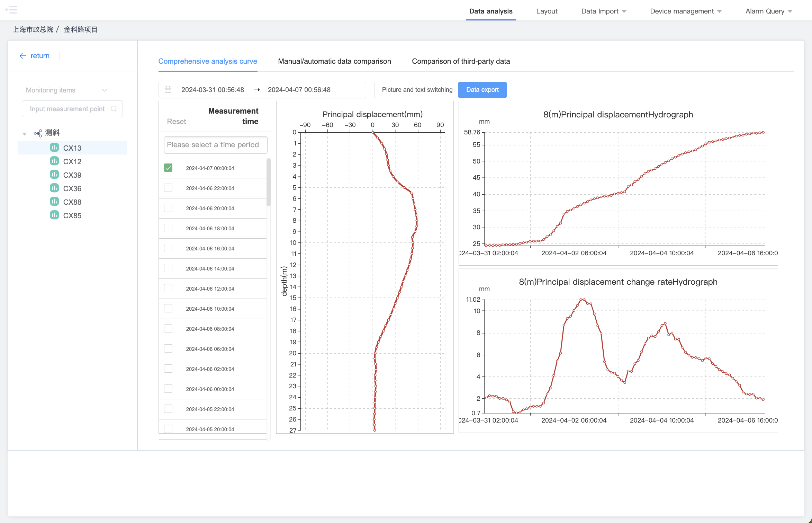Click breadcrumb 金科路项目

pyautogui.click(x=81, y=29)
